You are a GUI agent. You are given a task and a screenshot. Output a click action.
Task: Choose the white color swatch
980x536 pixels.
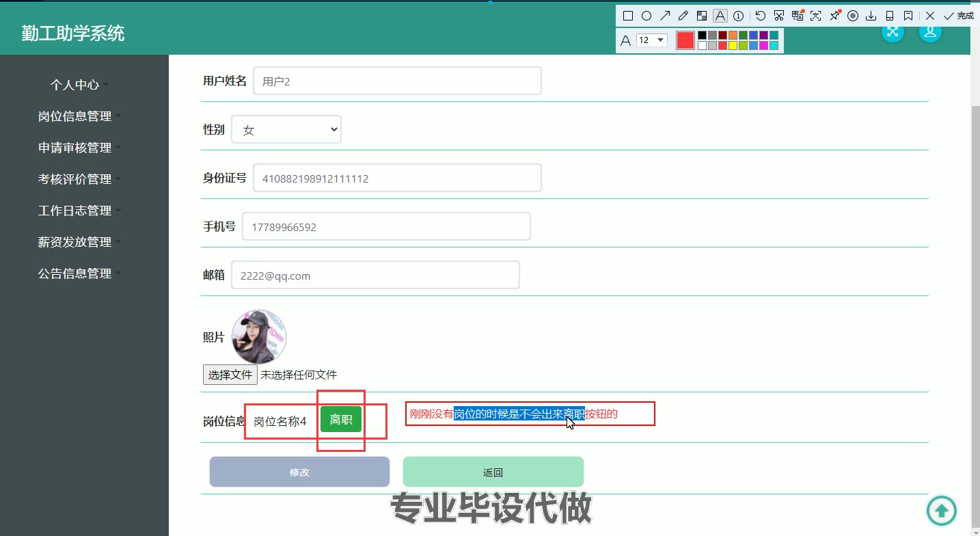tap(702, 45)
